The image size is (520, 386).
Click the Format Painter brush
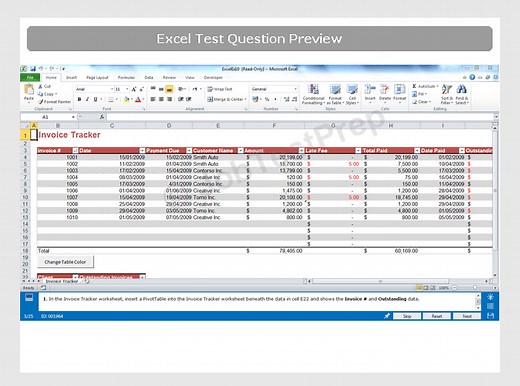point(40,102)
